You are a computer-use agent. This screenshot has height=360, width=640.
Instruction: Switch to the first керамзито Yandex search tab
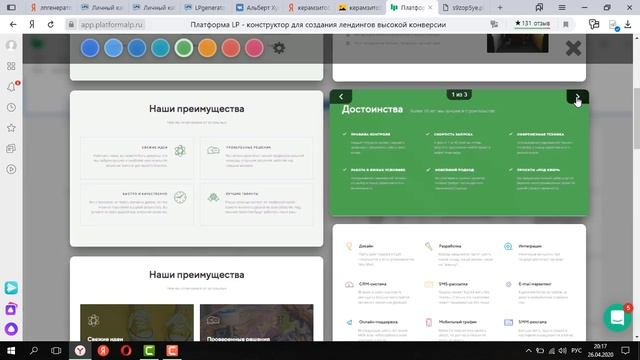[x=308, y=7]
